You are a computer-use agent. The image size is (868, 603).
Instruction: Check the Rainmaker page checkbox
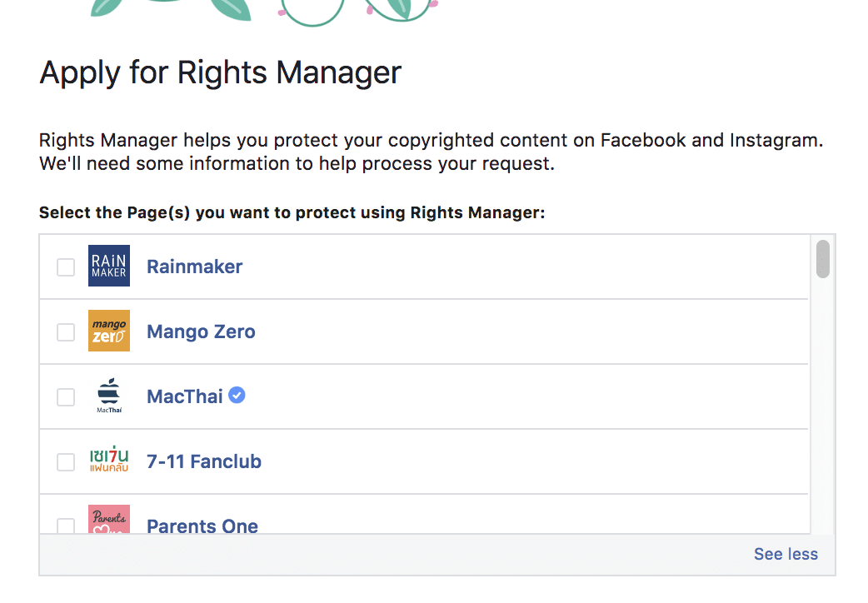coord(65,266)
